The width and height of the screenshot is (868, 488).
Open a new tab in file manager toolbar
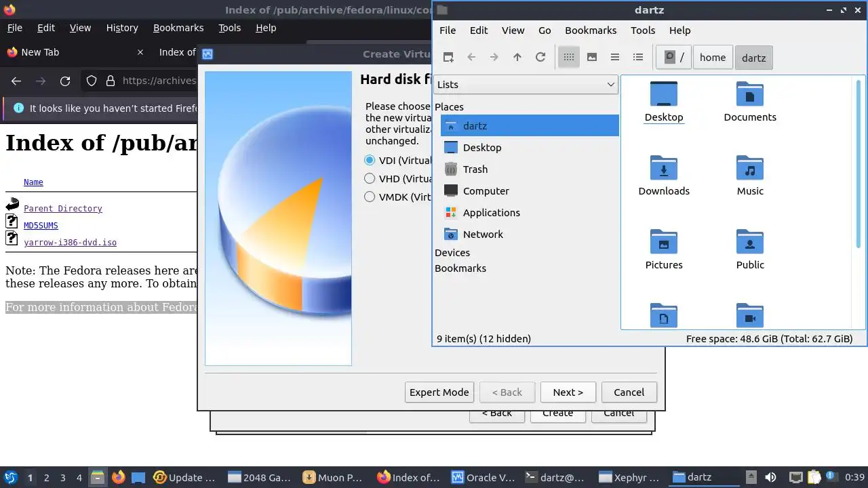[x=448, y=58]
